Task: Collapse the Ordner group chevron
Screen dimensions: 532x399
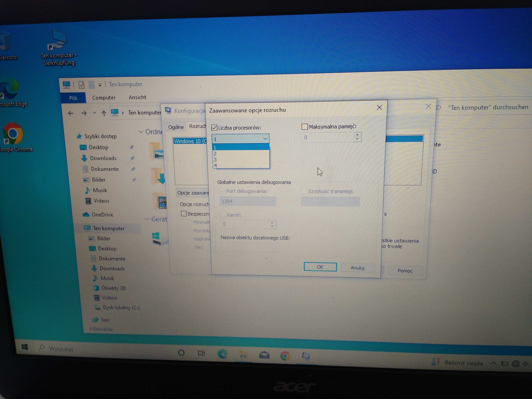Action: click(x=141, y=132)
